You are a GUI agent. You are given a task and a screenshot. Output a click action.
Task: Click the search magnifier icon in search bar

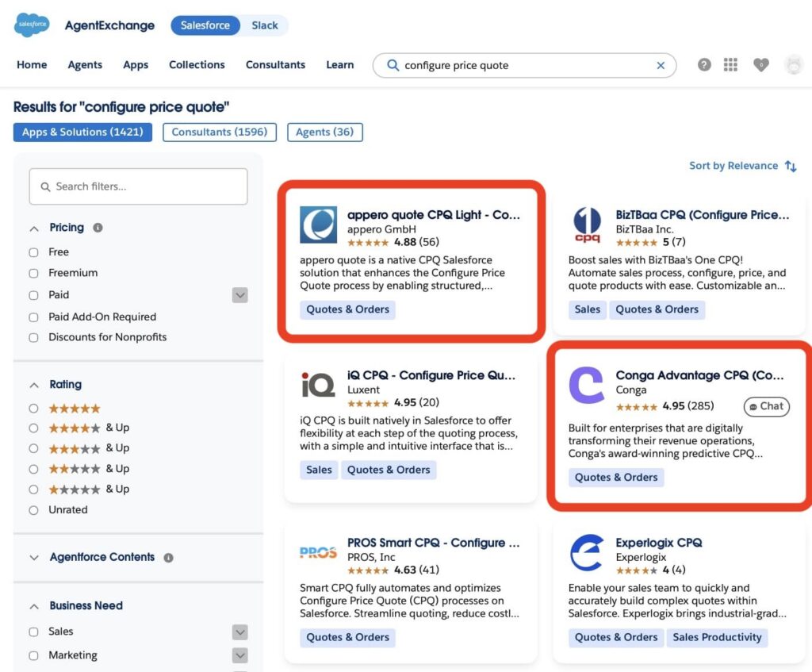pos(393,65)
